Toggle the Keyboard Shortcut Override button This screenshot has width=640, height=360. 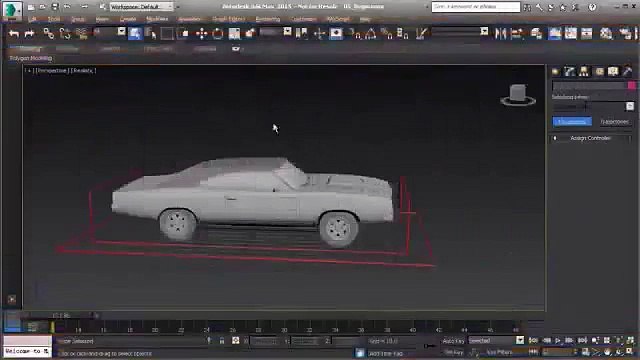336,33
